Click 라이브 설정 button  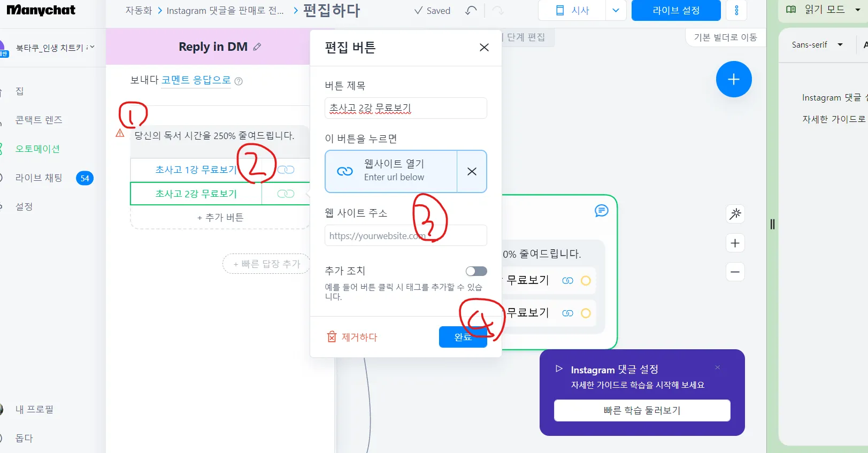676,11
